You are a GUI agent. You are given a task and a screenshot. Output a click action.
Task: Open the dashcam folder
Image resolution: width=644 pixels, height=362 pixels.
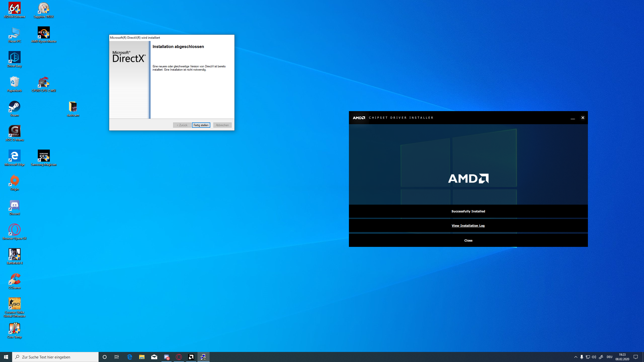[x=73, y=107]
